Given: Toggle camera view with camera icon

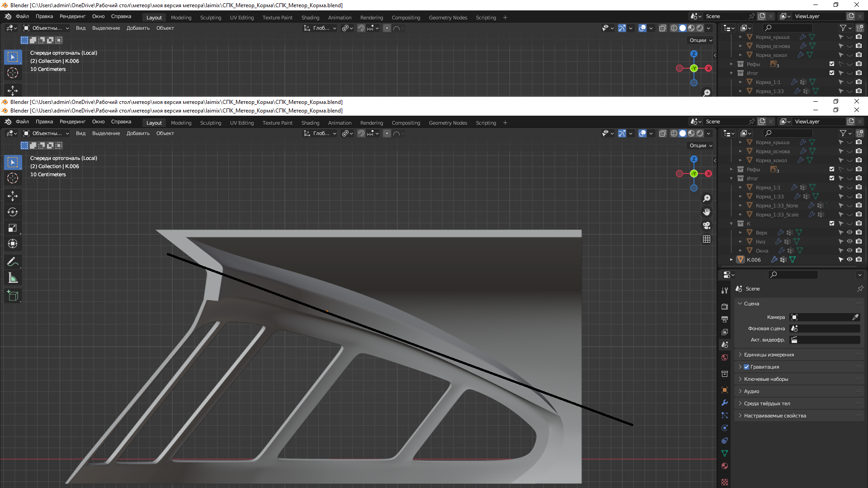Looking at the screenshot, I should 707,225.
